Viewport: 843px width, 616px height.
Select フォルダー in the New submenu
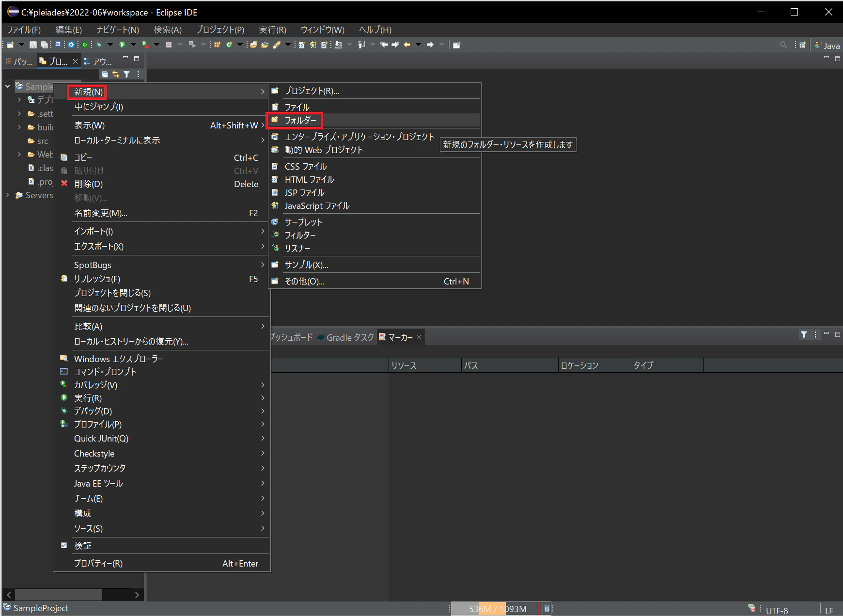pos(375,120)
